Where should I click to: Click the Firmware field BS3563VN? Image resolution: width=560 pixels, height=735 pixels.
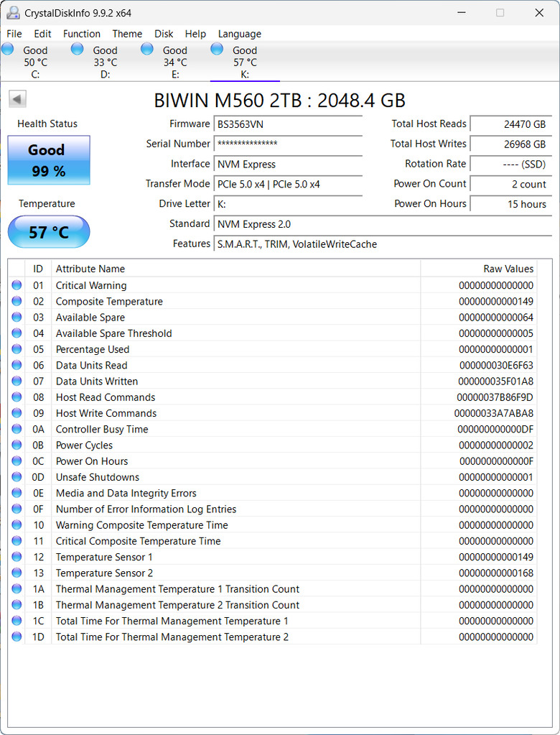288,124
